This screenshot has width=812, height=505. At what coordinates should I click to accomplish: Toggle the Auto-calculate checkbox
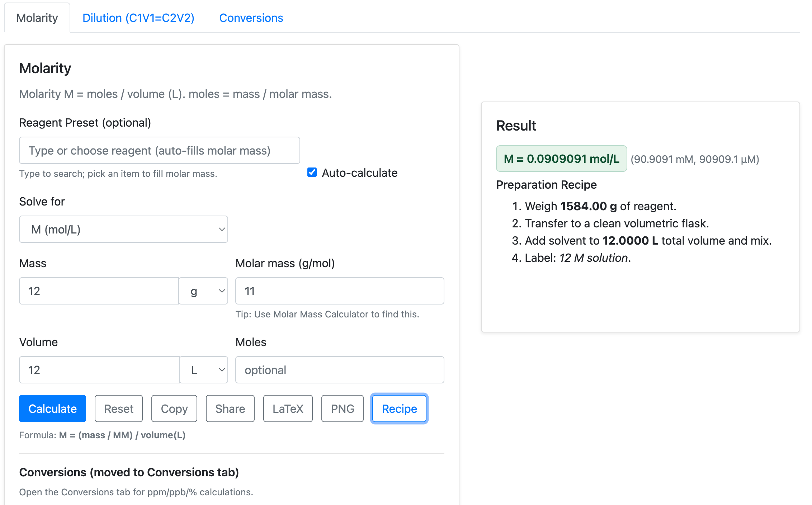click(x=312, y=173)
